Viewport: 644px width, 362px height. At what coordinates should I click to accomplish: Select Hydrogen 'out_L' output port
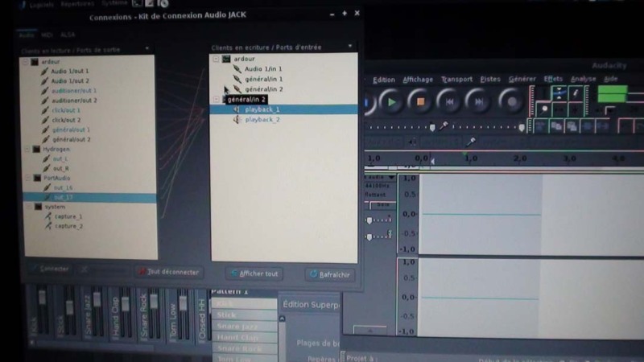(x=60, y=158)
